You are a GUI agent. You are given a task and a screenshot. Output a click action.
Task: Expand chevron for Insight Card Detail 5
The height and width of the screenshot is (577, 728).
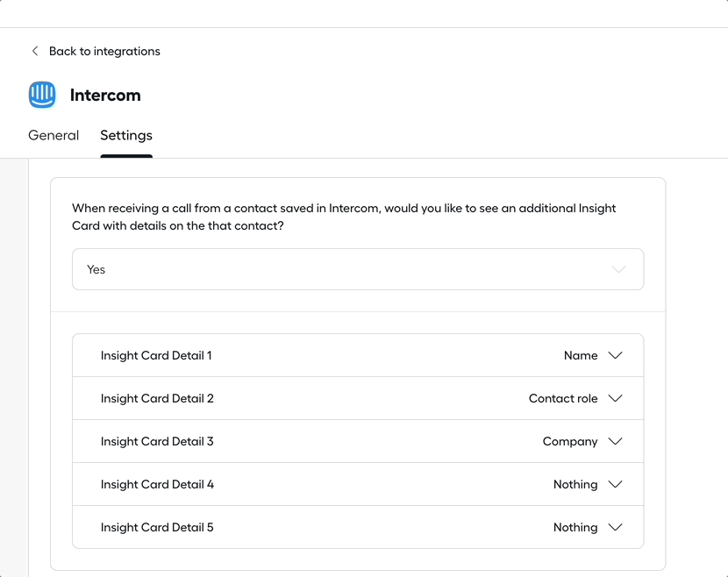[x=615, y=527]
